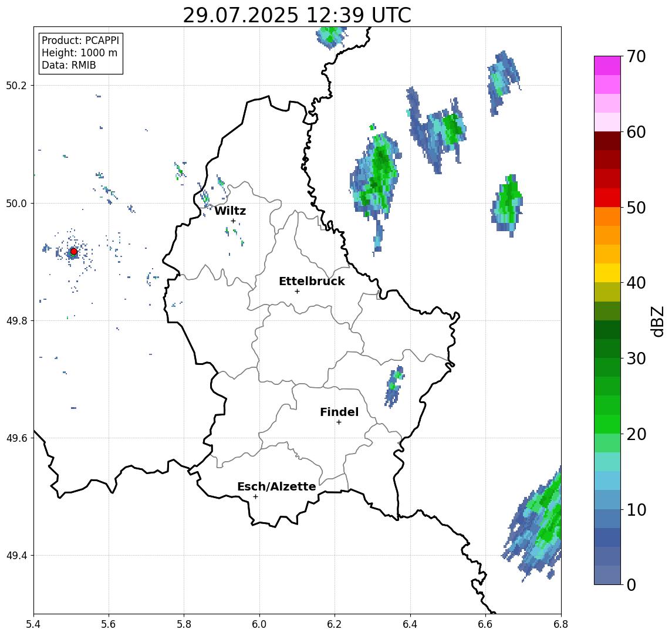Click the Esch/Alzette station cross marker

click(x=255, y=497)
